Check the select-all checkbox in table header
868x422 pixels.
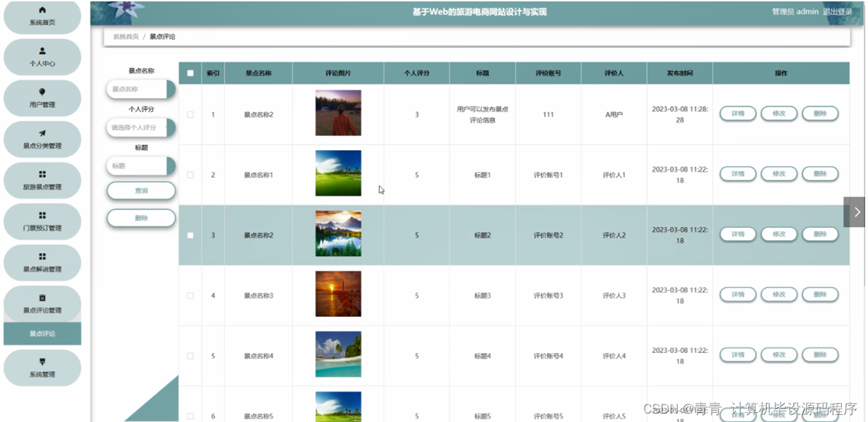(x=190, y=73)
